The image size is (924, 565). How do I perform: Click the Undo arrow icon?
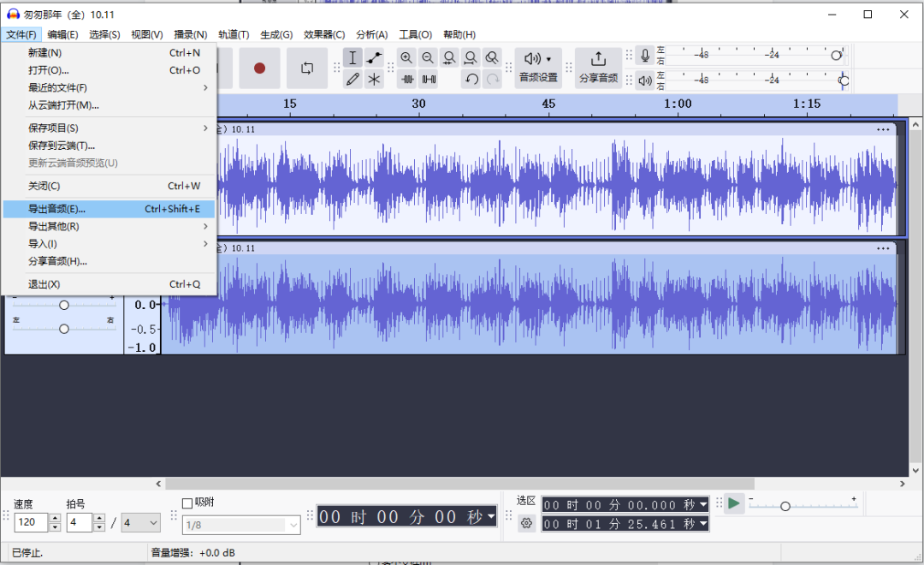(x=470, y=79)
